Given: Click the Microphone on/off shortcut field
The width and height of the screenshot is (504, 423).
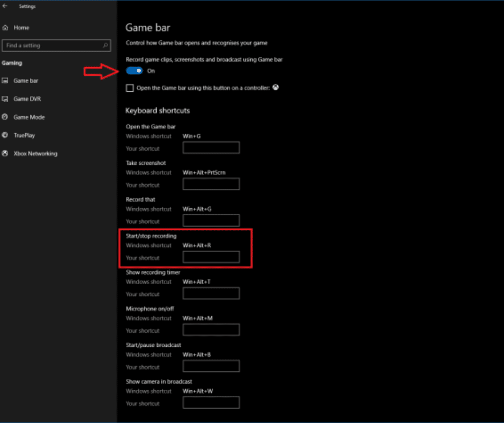Looking at the screenshot, I should coord(211,330).
